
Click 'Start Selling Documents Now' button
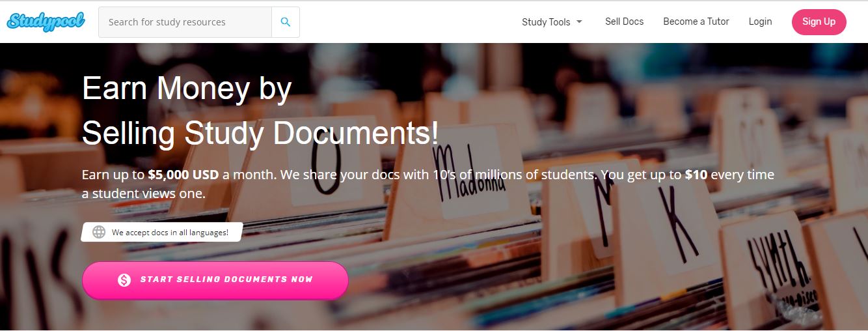coord(215,280)
